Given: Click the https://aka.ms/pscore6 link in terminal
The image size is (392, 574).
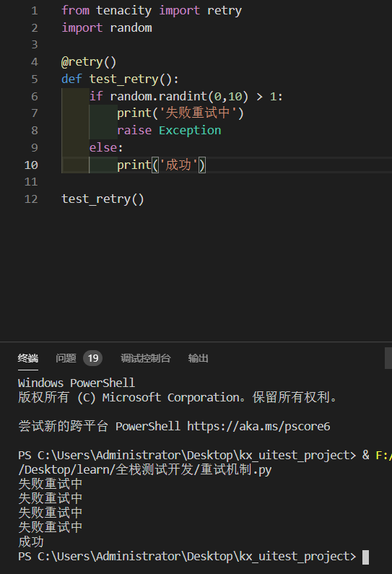Looking at the screenshot, I should 258,426.
